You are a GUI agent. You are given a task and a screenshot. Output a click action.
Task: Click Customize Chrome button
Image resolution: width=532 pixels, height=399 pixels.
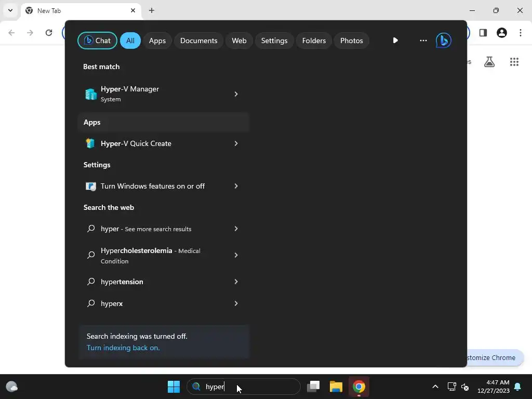495,357
